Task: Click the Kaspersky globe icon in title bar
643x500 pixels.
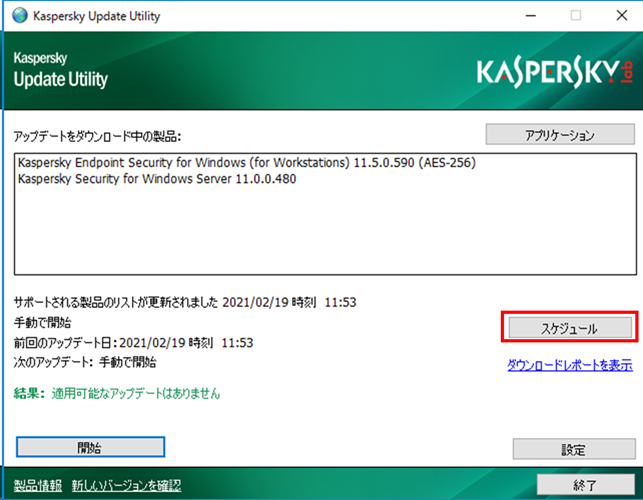Action: pyautogui.click(x=20, y=16)
